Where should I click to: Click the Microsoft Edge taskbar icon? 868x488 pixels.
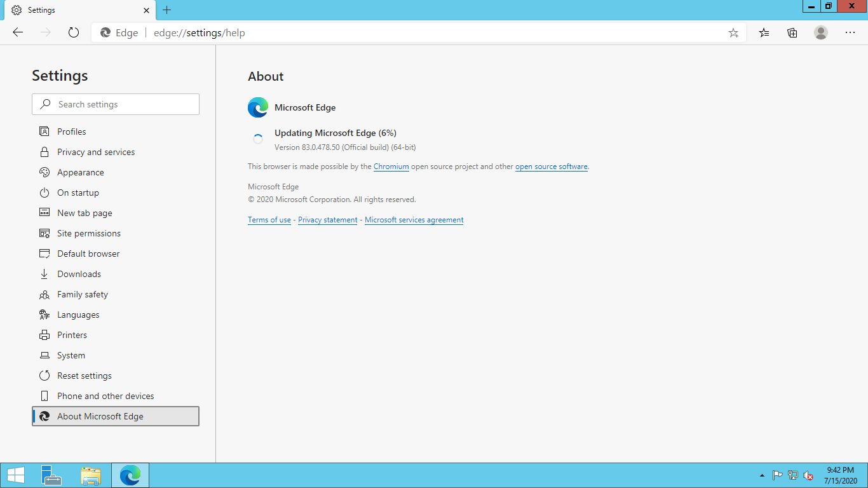(130, 475)
